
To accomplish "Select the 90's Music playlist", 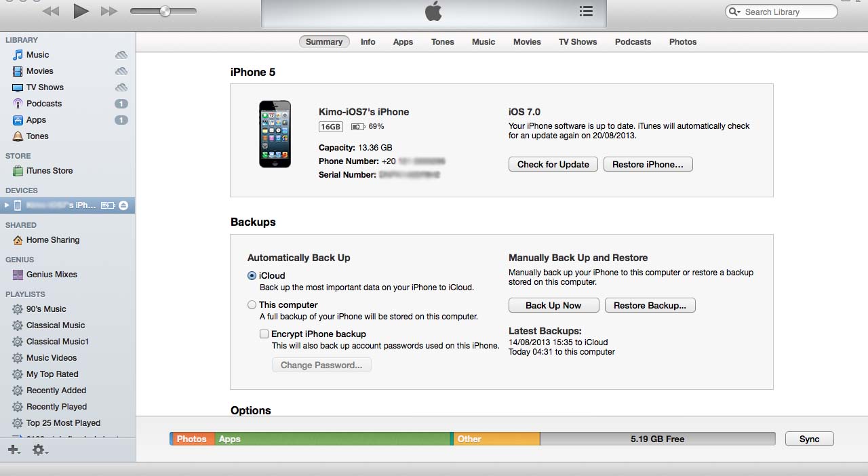I will click(46, 309).
